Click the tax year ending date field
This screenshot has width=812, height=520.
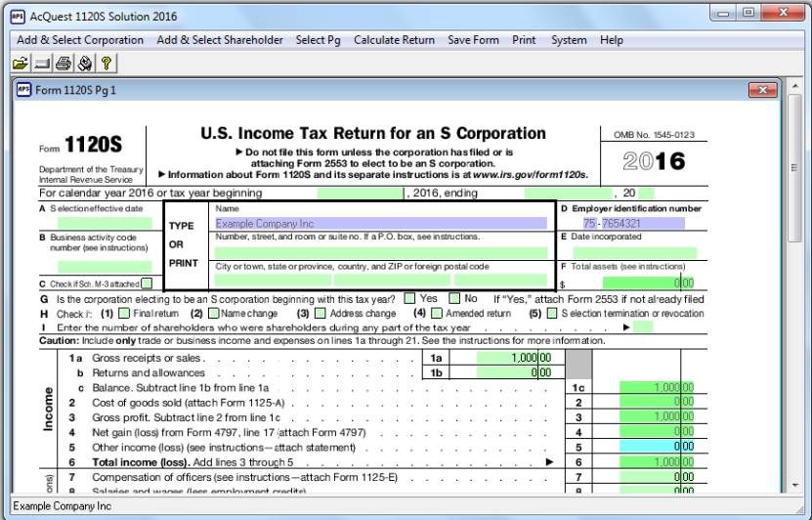point(568,194)
